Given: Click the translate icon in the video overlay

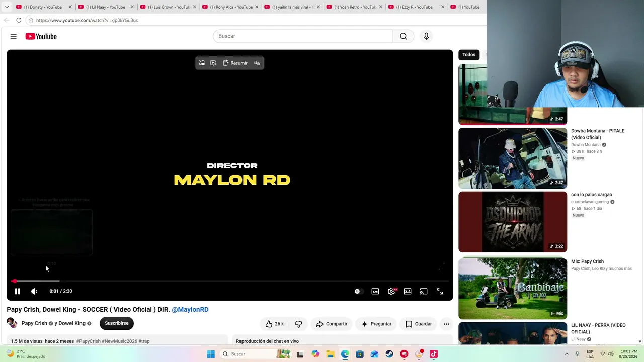Looking at the screenshot, I should 257,63.
